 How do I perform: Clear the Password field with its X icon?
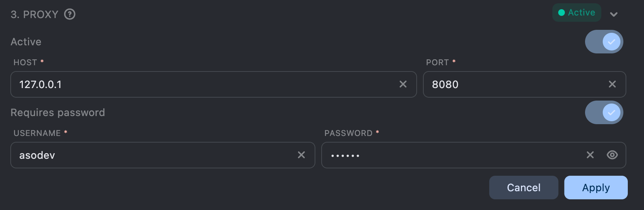[590, 155]
